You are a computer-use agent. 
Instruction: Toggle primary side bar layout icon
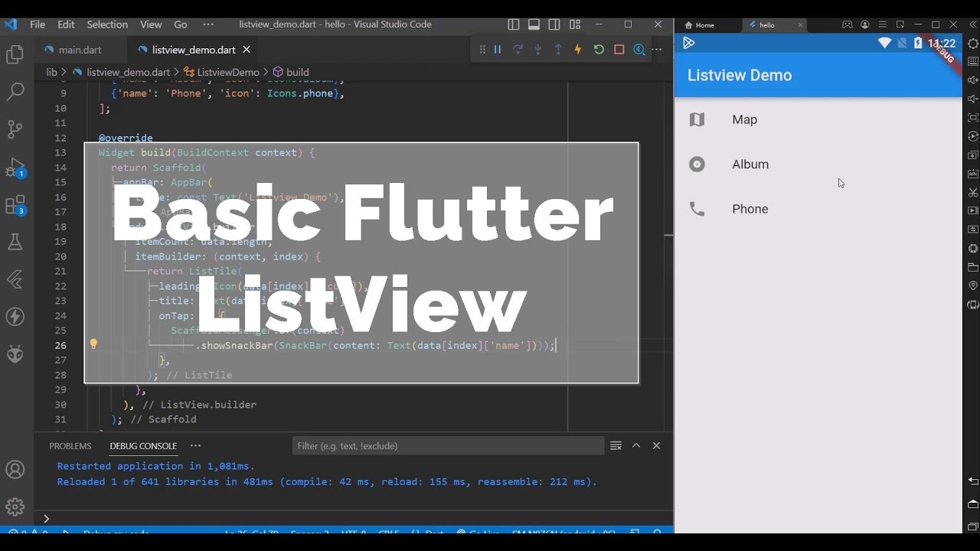point(514,24)
